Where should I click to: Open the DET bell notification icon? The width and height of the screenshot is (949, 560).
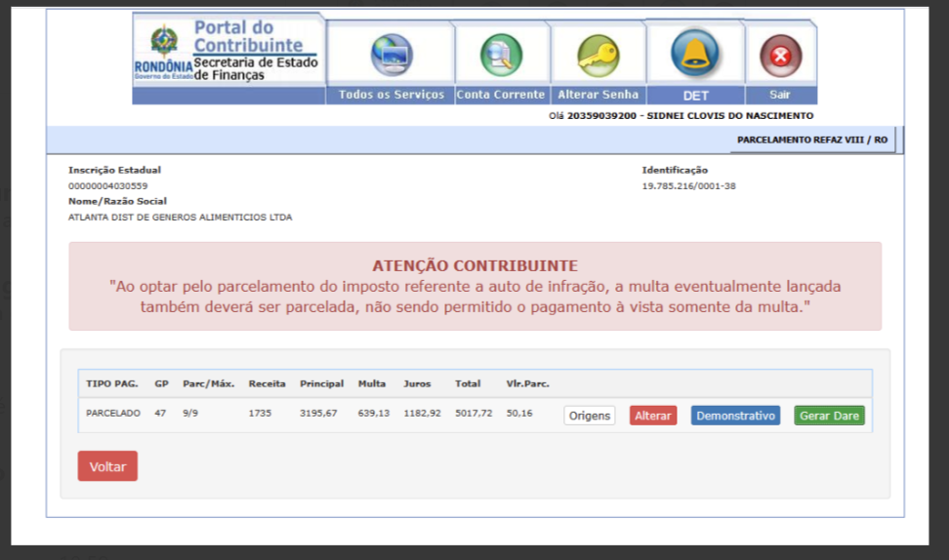pyautogui.click(x=695, y=53)
